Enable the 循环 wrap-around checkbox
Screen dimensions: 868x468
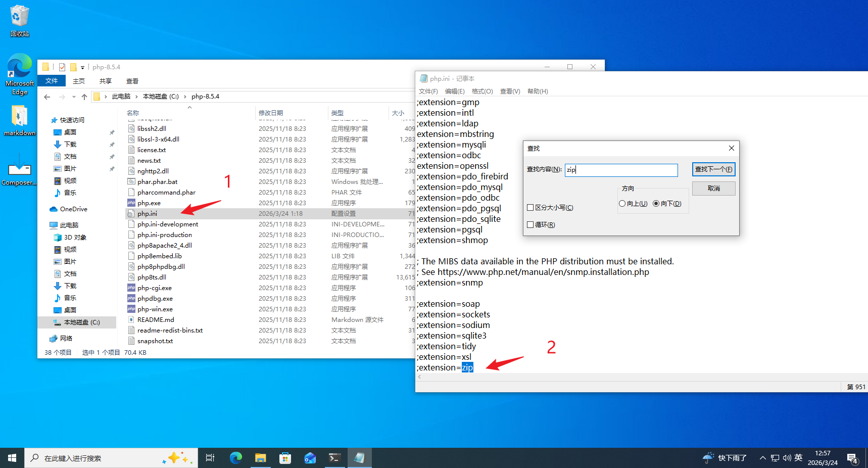click(531, 225)
